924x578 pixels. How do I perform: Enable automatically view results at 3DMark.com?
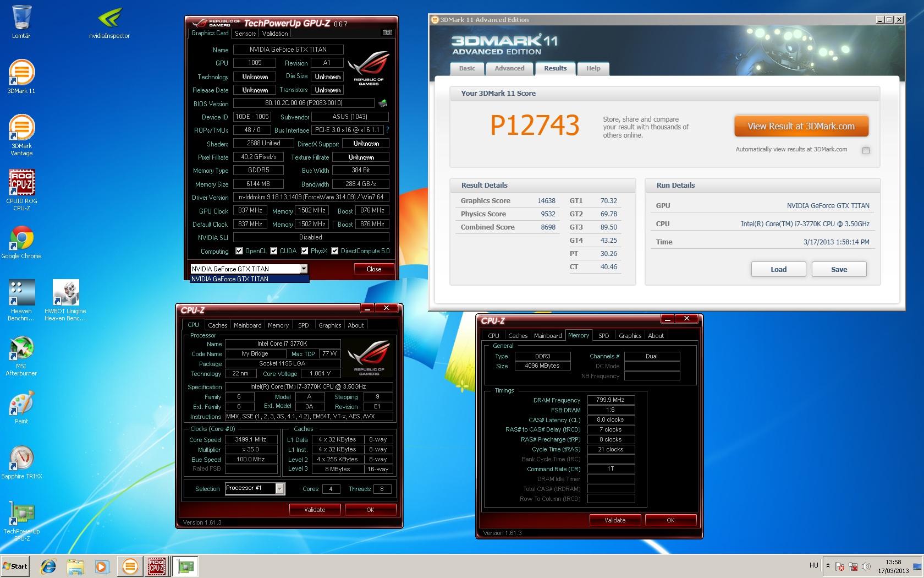[x=866, y=150]
